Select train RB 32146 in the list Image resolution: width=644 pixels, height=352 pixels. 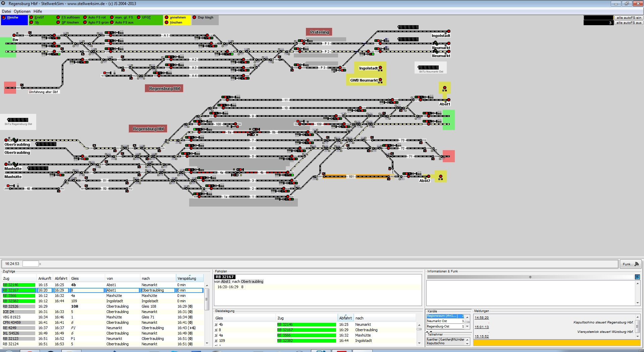coord(103,285)
